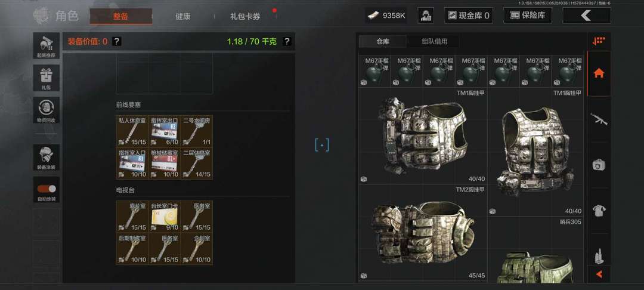Viewport: 644px width, 290px height.
Task: Open the 礼包 gift box icon
Action: pos(46,78)
